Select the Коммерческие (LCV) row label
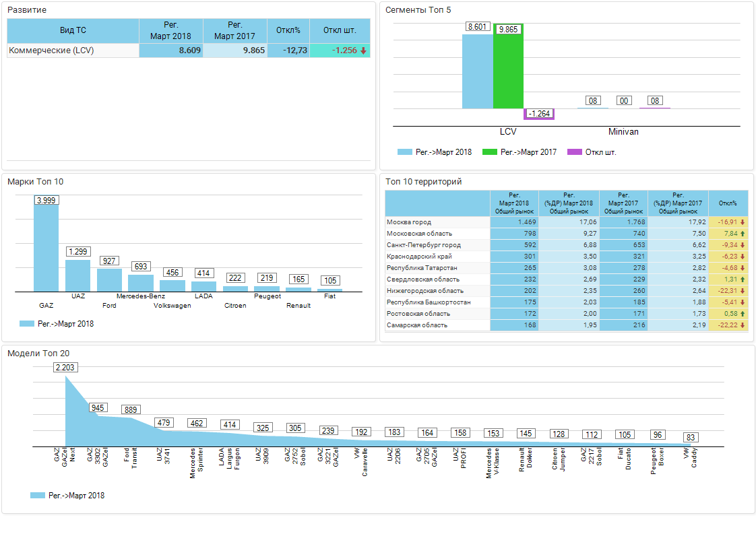Viewport: 756px width, 534px height. [x=51, y=51]
